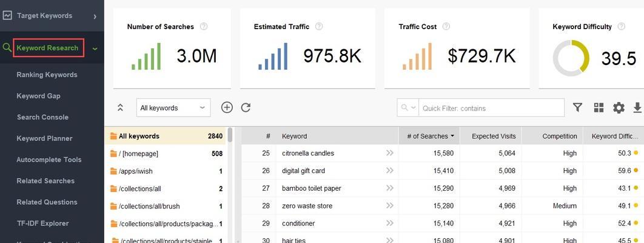This screenshot has height=243, width=644.
Task: Collapse the Keyword Research chevron
Action: coord(95,49)
